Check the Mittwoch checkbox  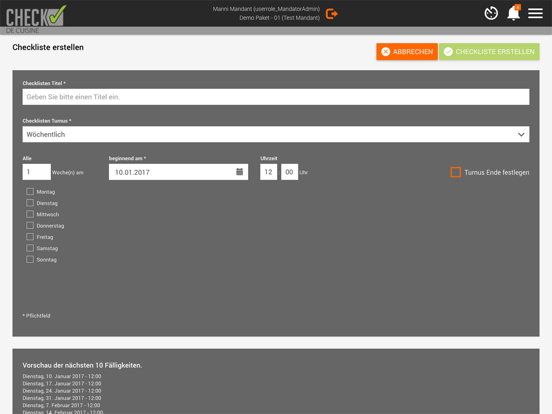point(30,214)
